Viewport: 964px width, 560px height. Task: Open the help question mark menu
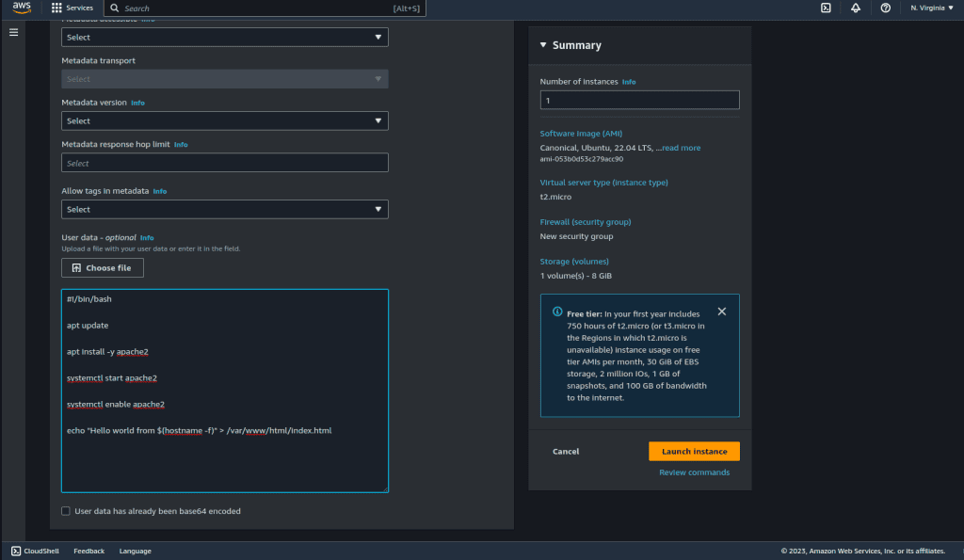(885, 8)
